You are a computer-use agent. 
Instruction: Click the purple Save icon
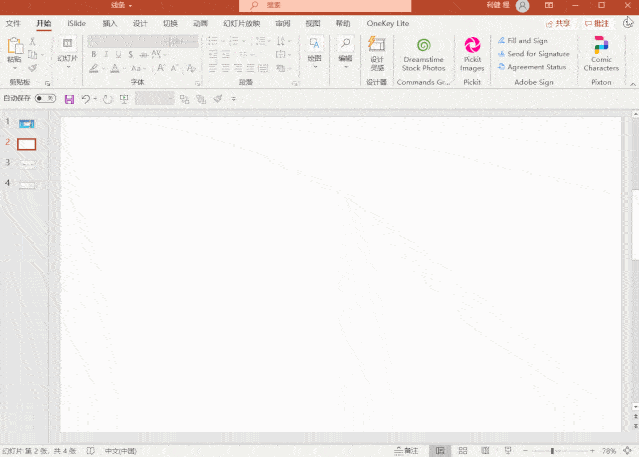point(69,99)
